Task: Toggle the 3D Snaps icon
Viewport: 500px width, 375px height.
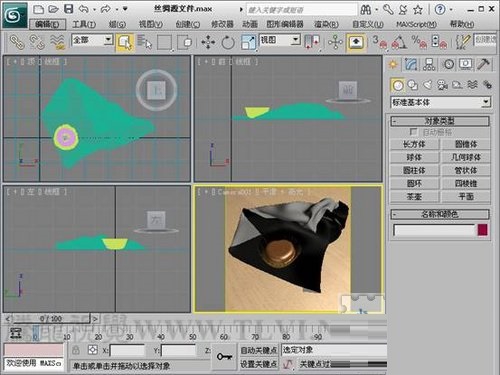Action: point(380,42)
